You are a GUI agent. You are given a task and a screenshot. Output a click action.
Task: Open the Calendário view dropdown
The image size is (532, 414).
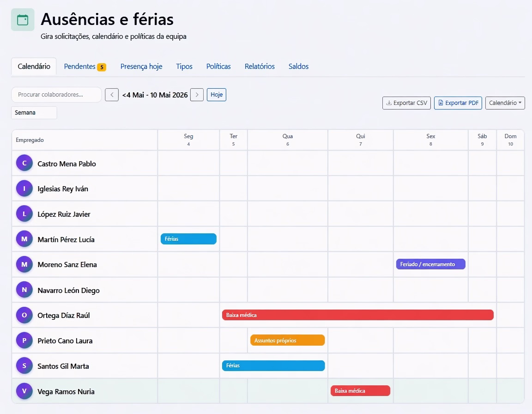pyautogui.click(x=505, y=103)
